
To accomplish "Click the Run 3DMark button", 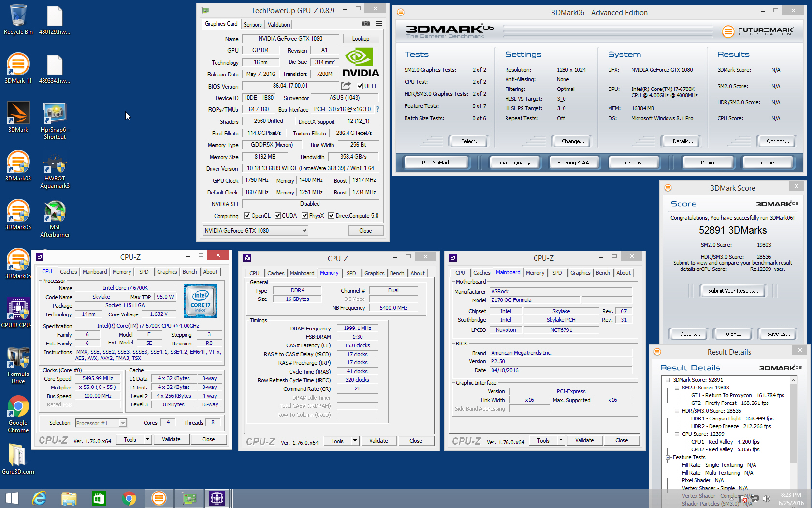I will pyautogui.click(x=436, y=163).
